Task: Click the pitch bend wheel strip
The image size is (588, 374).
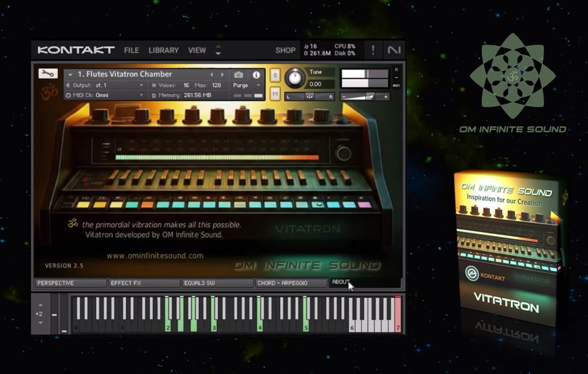Action: pyautogui.click(x=55, y=314)
